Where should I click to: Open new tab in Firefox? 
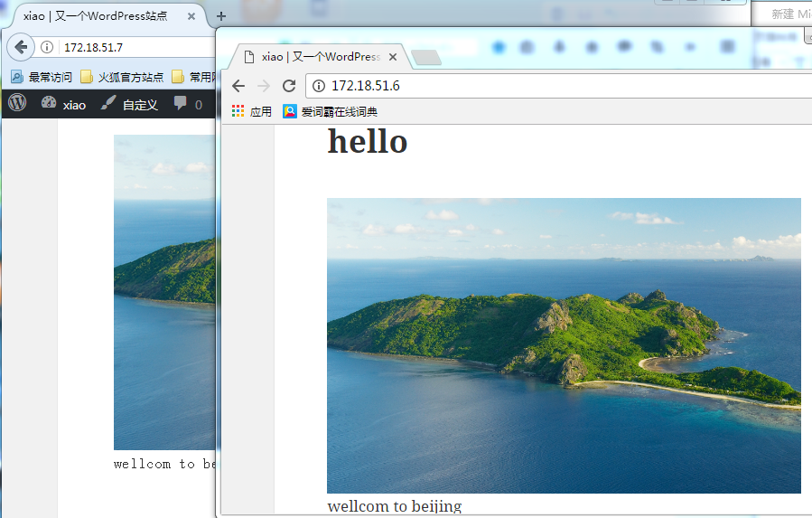(x=221, y=16)
